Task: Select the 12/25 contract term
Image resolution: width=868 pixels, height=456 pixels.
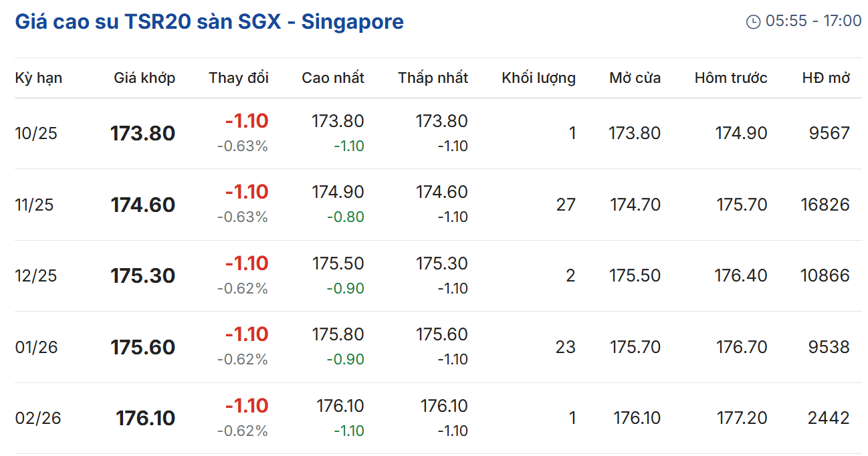Action: tap(36, 276)
